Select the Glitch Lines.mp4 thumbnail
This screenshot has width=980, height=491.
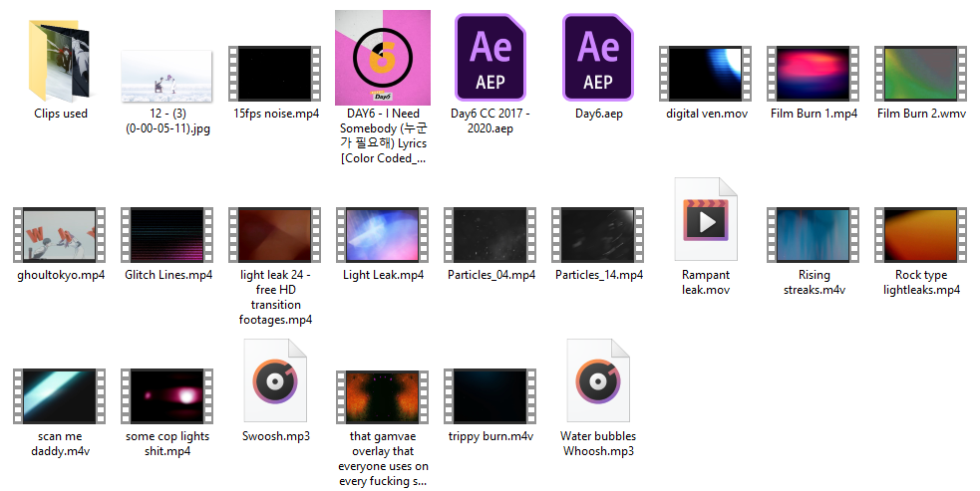(x=166, y=235)
